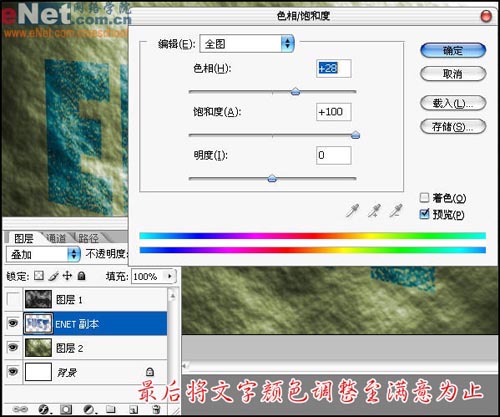The image size is (500, 417).
Task: Uncheck the 预览 preview checkbox
Action: coord(424,214)
